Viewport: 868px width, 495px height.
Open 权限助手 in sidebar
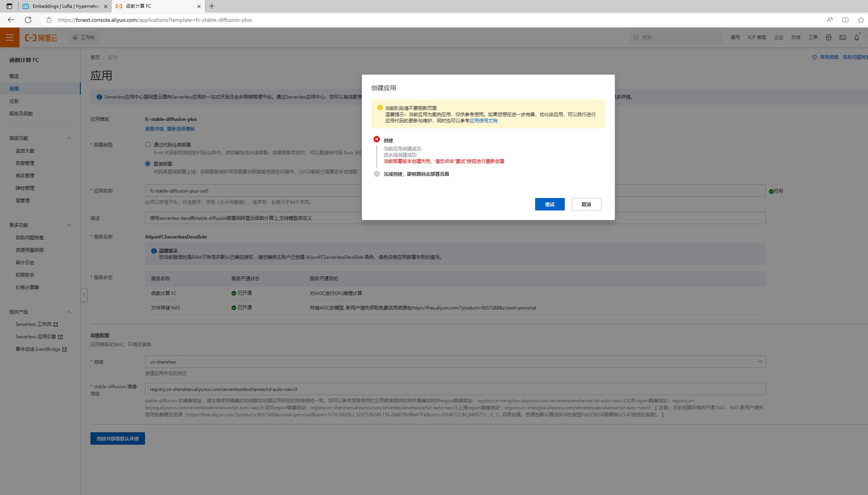point(25,275)
